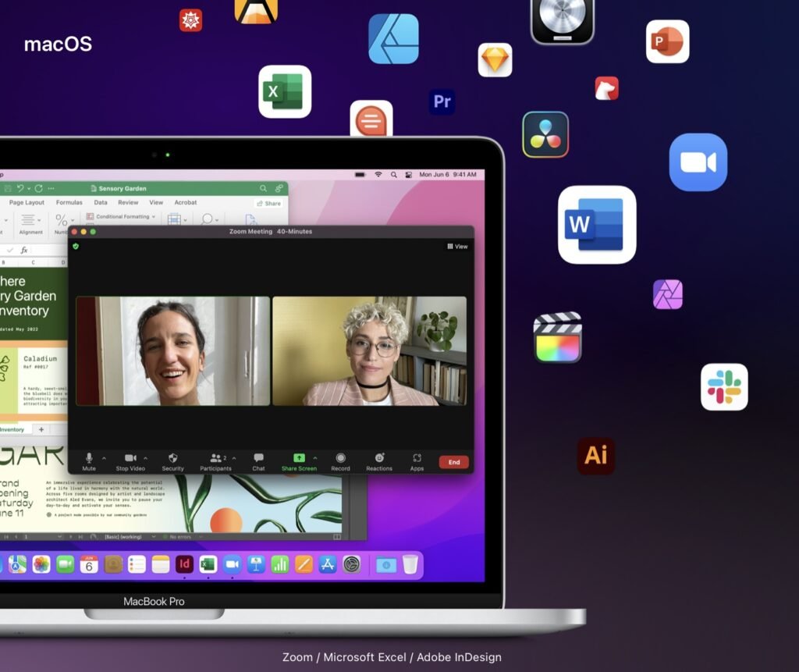Open Spotlight search in the menu bar
This screenshot has height=672, width=799.
tap(394, 174)
